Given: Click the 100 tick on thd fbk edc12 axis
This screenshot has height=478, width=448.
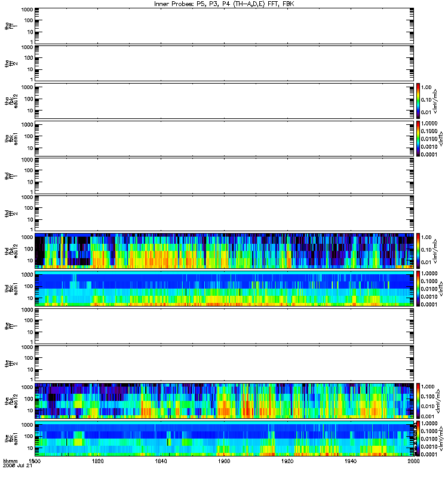Looking at the screenshot, I should [29, 249].
